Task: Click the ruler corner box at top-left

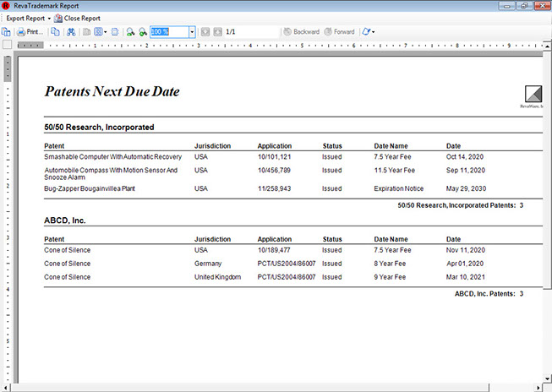Action: click(x=7, y=45)
